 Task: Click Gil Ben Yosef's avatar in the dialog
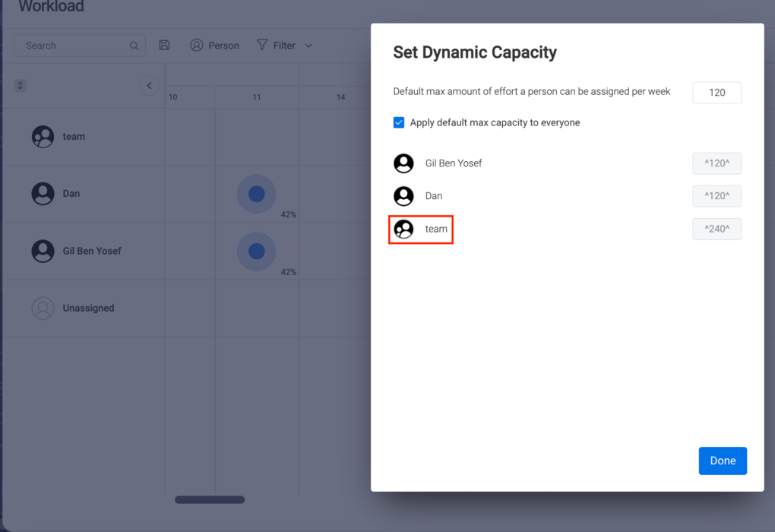point(403,163)
